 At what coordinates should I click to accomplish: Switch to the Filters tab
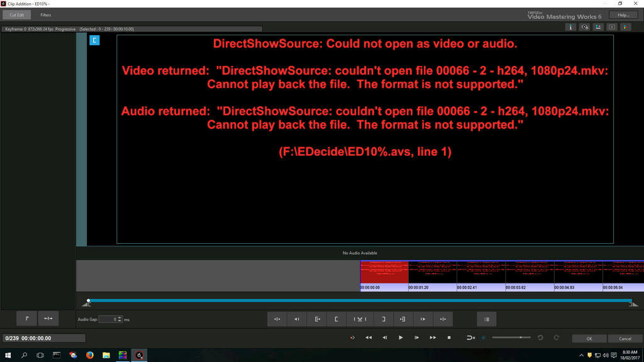tap(46, 15)
